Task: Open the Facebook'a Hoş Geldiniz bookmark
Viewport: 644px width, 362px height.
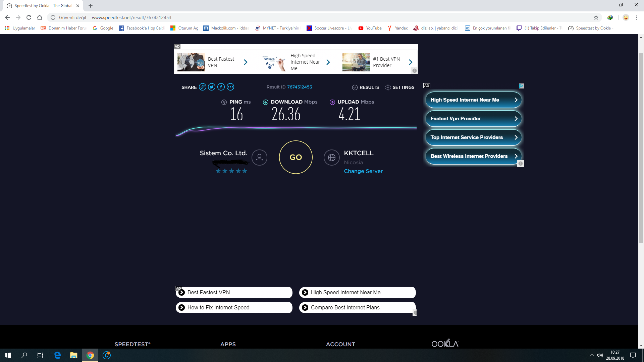Action: click(x=141, y=28)
